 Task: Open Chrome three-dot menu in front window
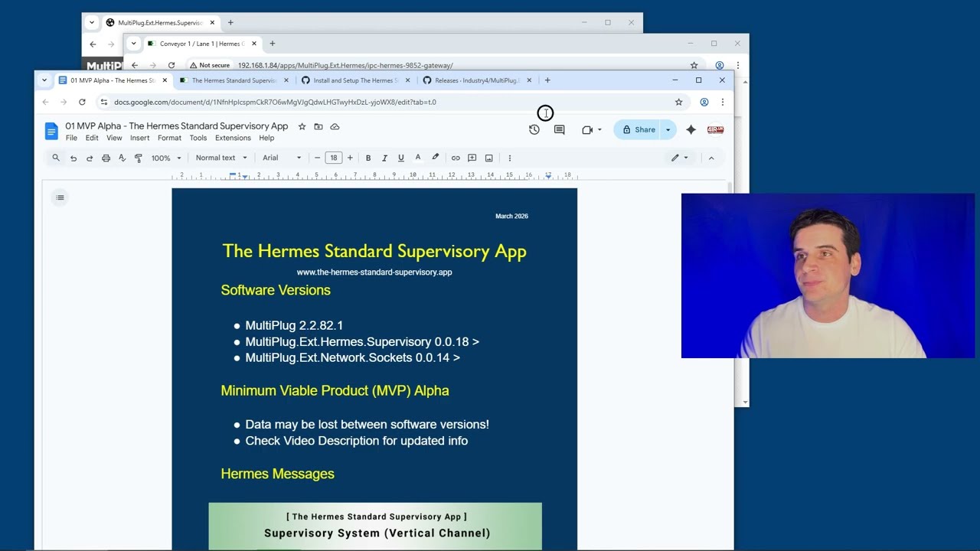point(722,102)
